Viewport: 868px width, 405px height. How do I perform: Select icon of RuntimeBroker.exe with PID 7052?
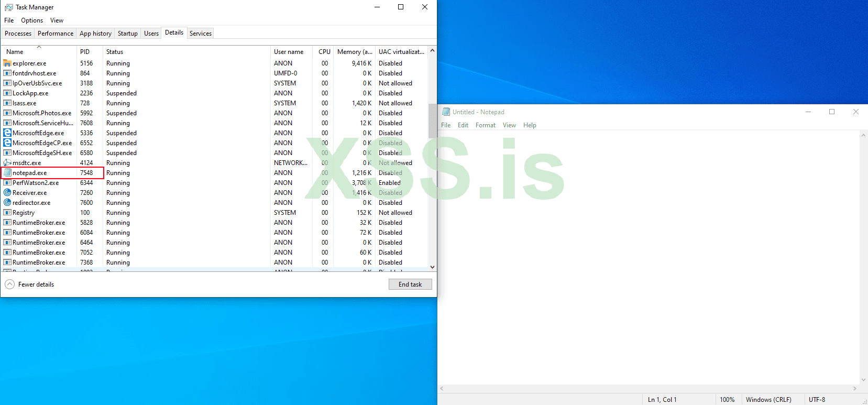point(7,253)
